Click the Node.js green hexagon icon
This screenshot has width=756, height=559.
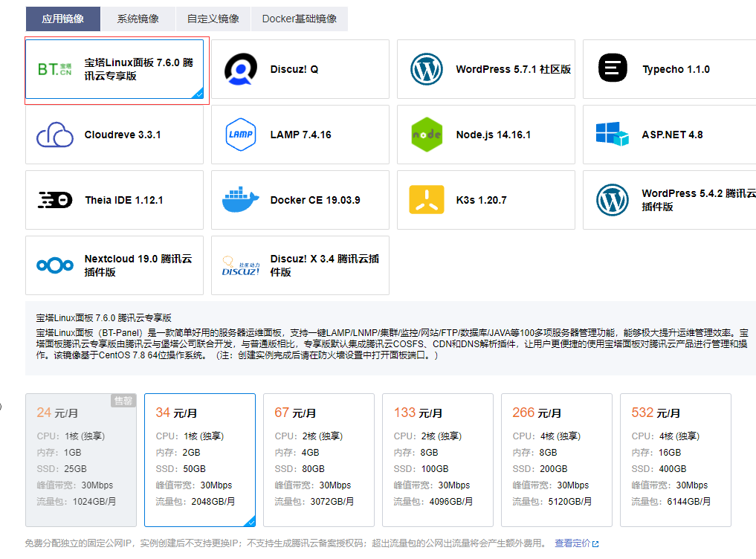pyautogui.click(x=427, y=135)
